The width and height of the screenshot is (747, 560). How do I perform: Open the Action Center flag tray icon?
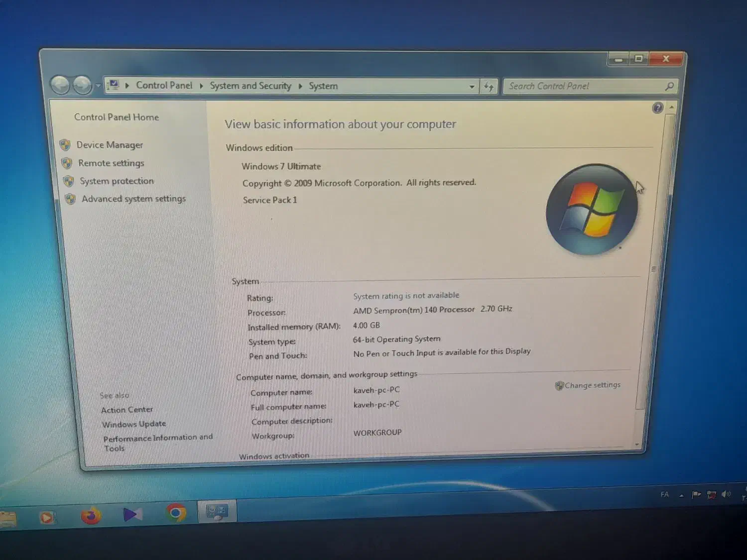tap(696, 494)
